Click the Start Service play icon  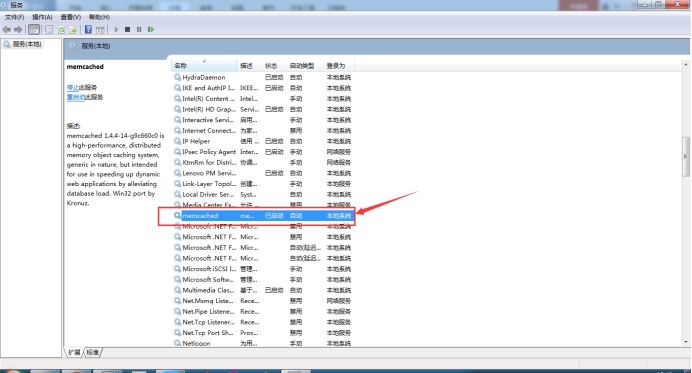point(116,30)
